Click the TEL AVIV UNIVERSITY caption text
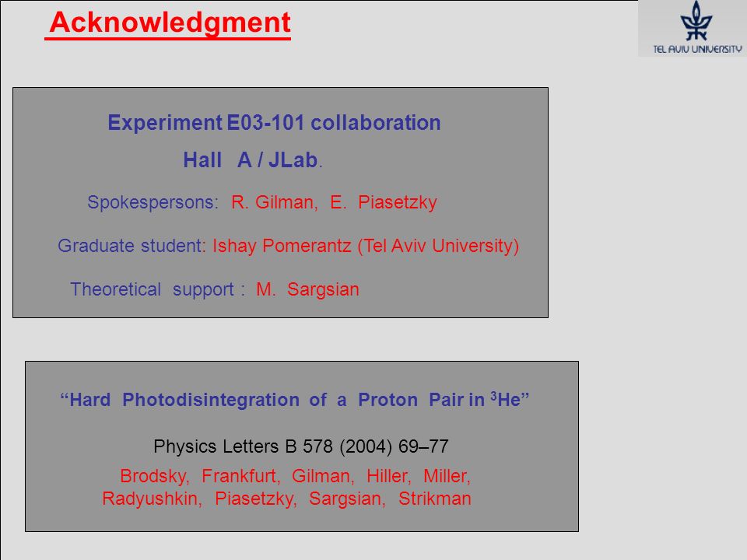This screenshot has width=747, height=560. (x=697, y=49)
